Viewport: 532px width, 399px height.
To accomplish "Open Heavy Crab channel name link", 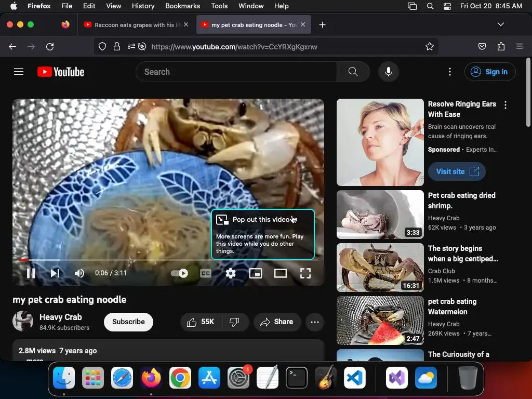I will pos(61,317).
